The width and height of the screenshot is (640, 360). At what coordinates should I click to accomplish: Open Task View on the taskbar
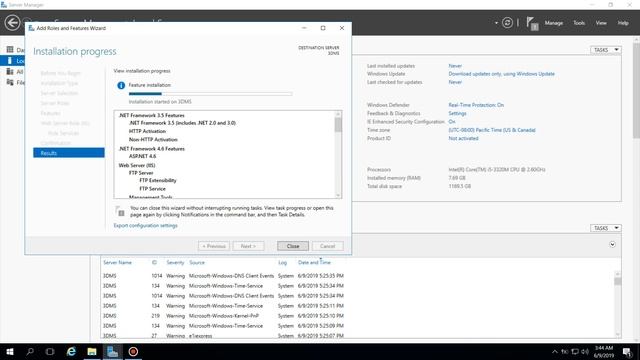(50, 351)
